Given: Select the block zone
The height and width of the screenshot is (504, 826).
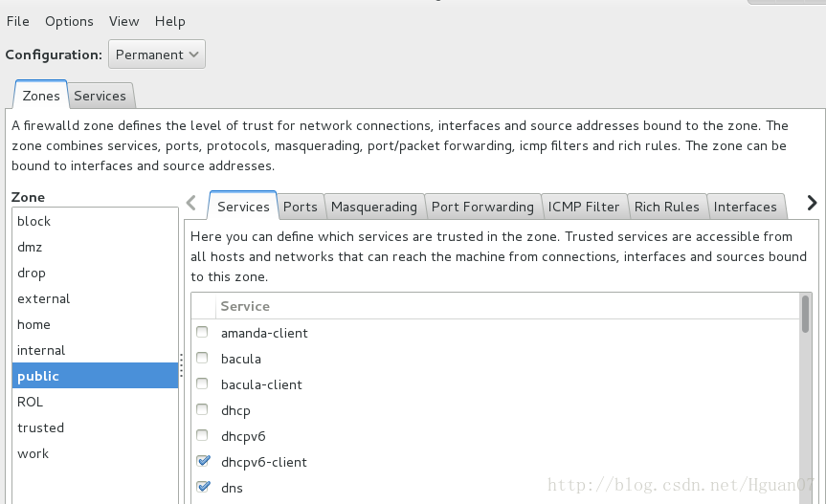Looking at the screenshot, I should coord(96,221).
